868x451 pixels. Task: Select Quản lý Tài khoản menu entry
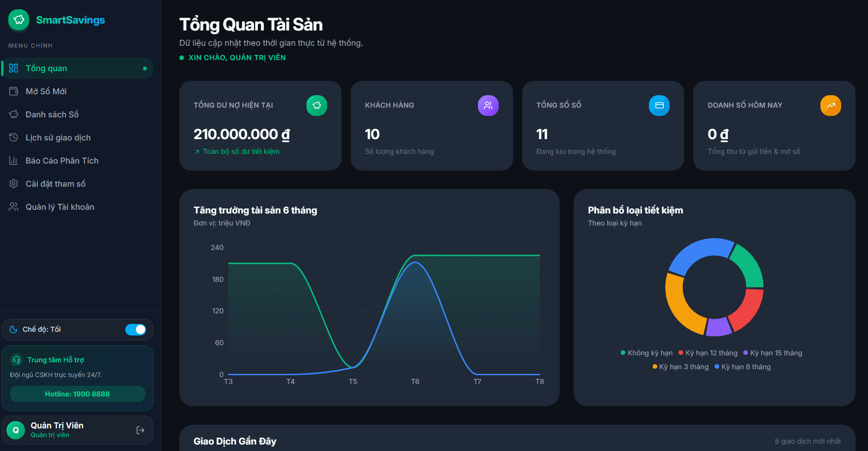[78, 207]
